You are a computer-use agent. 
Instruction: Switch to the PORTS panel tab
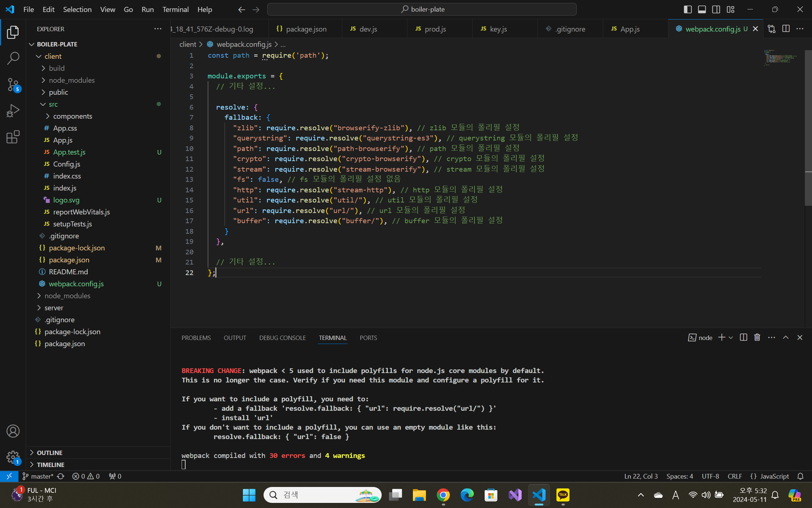(x=368, y=337)
